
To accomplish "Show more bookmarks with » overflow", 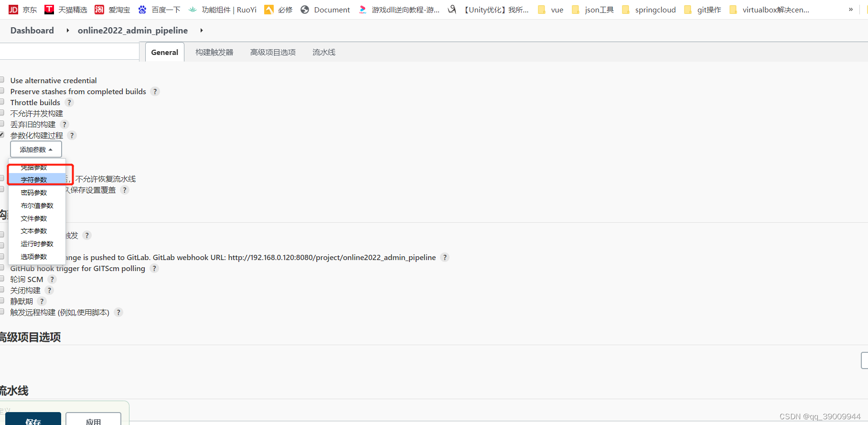I will 851,10.
